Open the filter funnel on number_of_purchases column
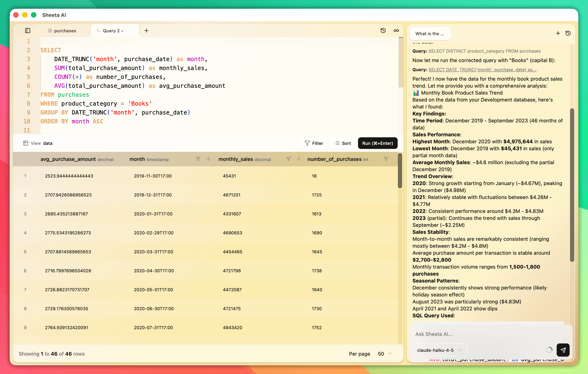 click(x=386, y=159)
